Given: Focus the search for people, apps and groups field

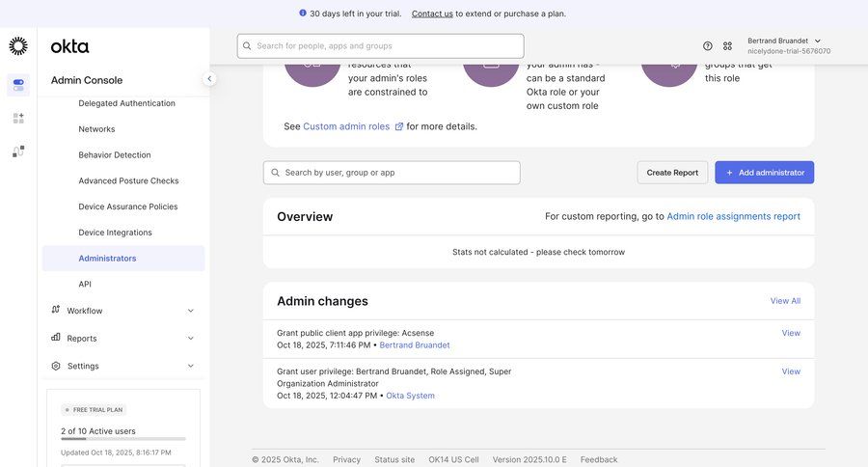Looking at the screenshot, I should pos(381,46).
